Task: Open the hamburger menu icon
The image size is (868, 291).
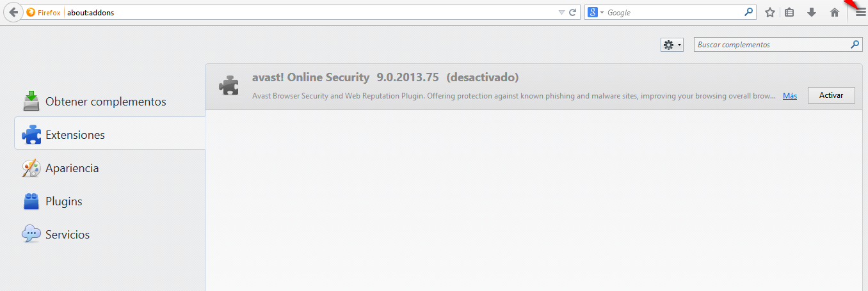Action: point(860,12)
